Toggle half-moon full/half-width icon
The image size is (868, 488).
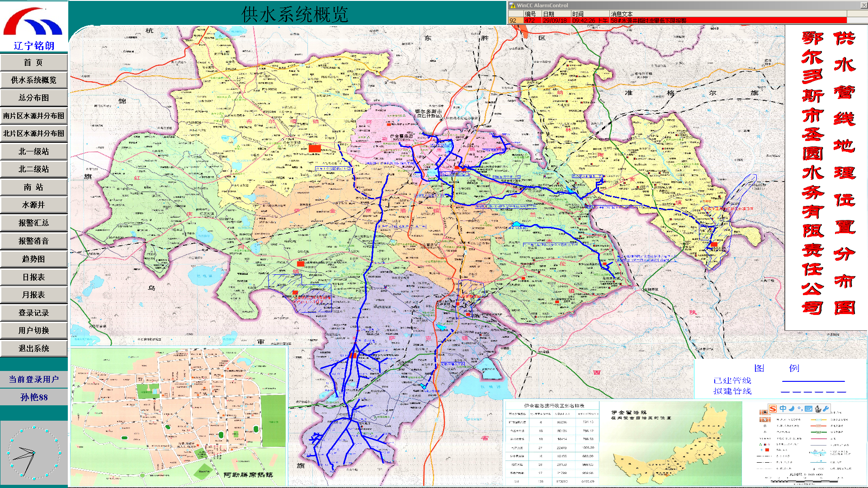[792, 408]
